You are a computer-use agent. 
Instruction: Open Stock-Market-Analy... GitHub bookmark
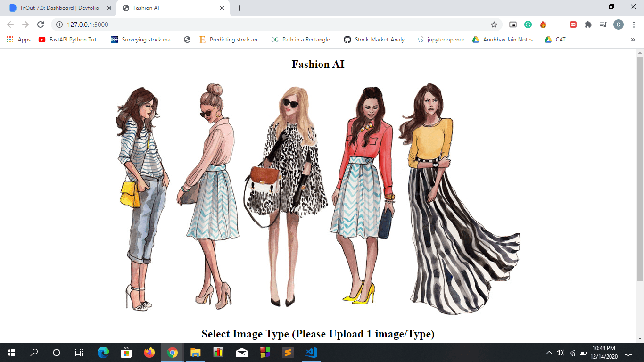[376, 40]
